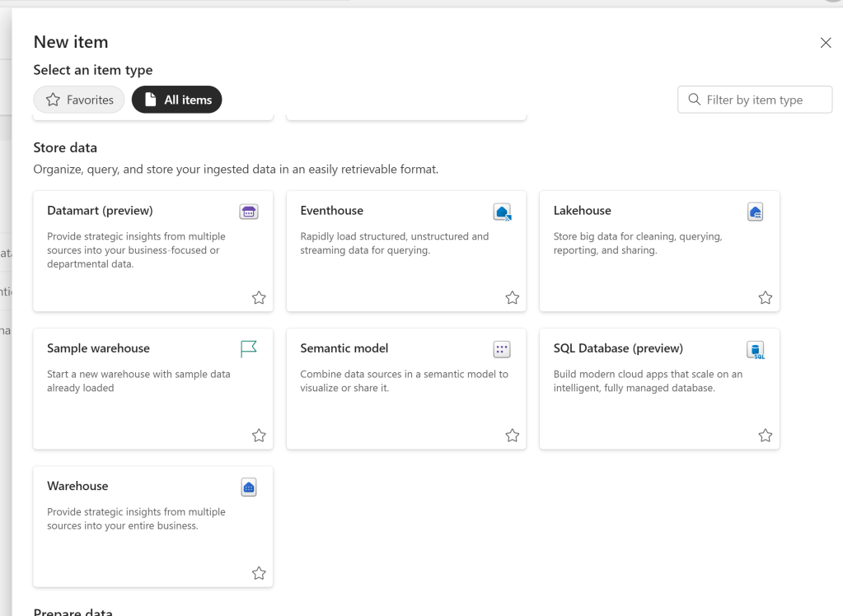Image resolution: width=843 pixels, height=616 pixels.
Task: Favorite the Datamart card with its star
Action: (259, 298)
